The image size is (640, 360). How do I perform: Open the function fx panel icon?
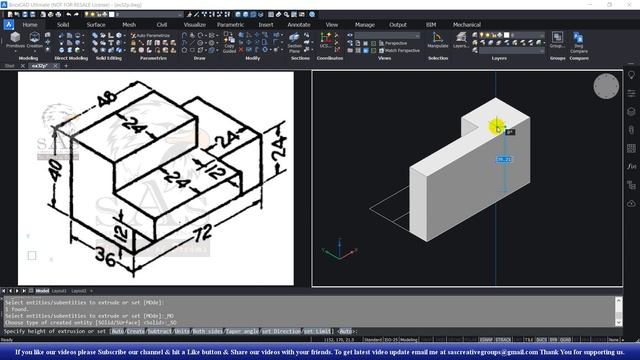(631, 166)
